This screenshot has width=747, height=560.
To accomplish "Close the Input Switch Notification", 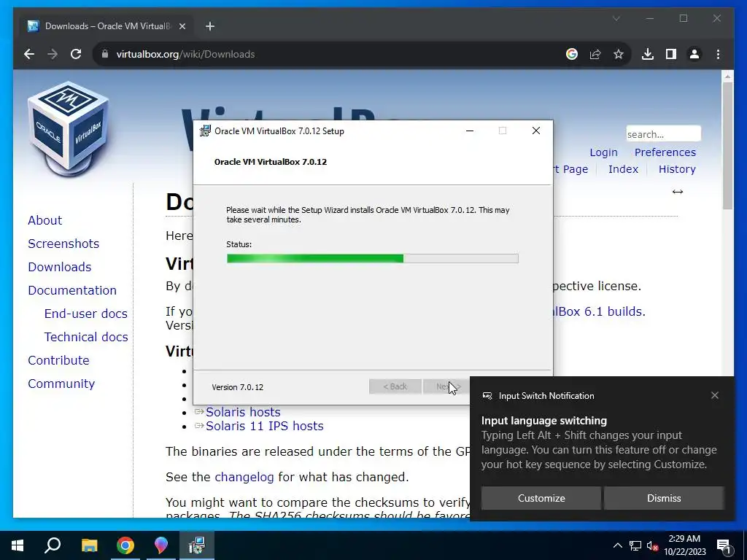I will 715,395.
